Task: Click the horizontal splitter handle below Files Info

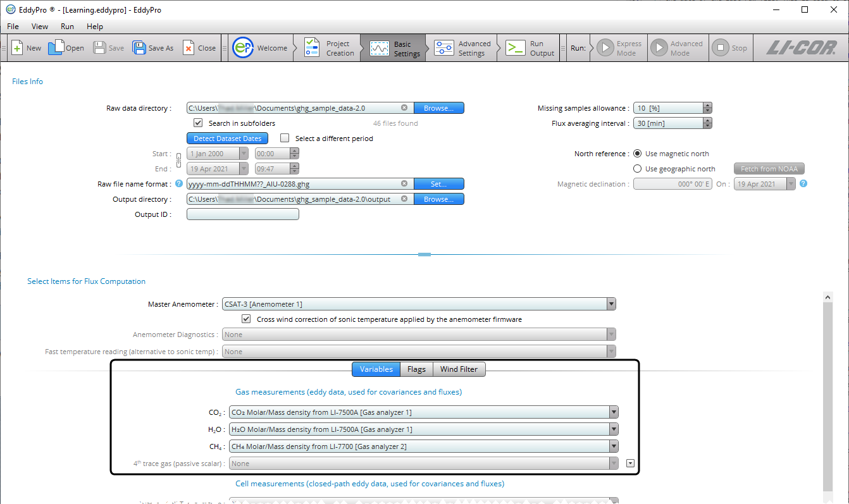Action: pos(424,254)
